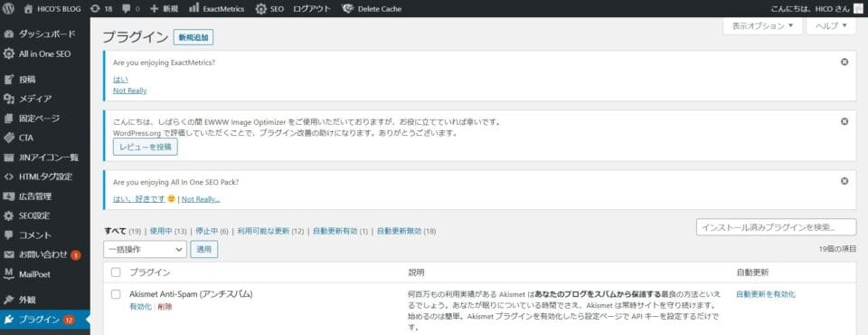The image size is (868, 335).
Task: Click the コメント speech bubble icon in sidebar
Action: point(8,235)
